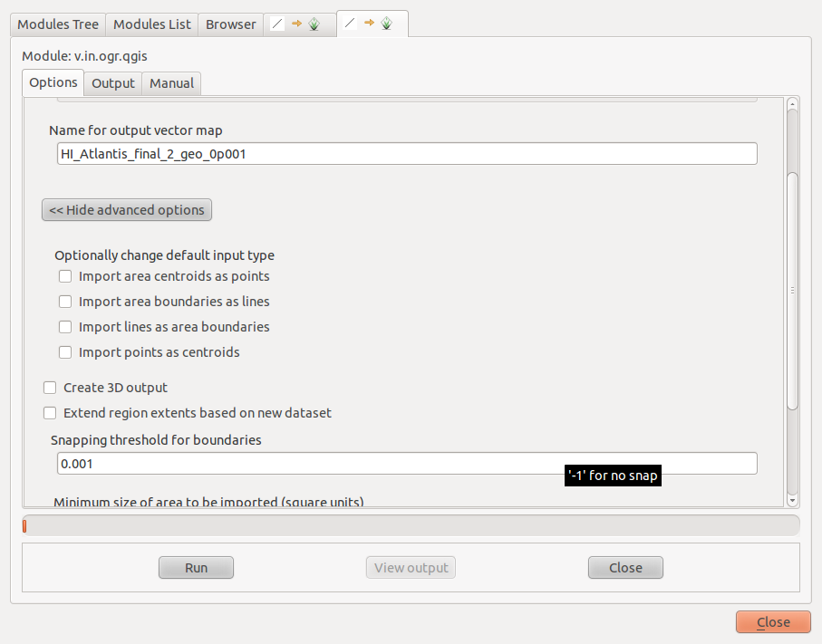Click the Snapping threshold input field

tap(308, 464)
